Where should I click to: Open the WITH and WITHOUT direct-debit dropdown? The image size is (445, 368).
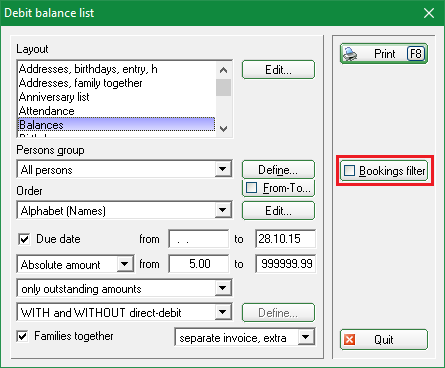[x=223, y=312]
